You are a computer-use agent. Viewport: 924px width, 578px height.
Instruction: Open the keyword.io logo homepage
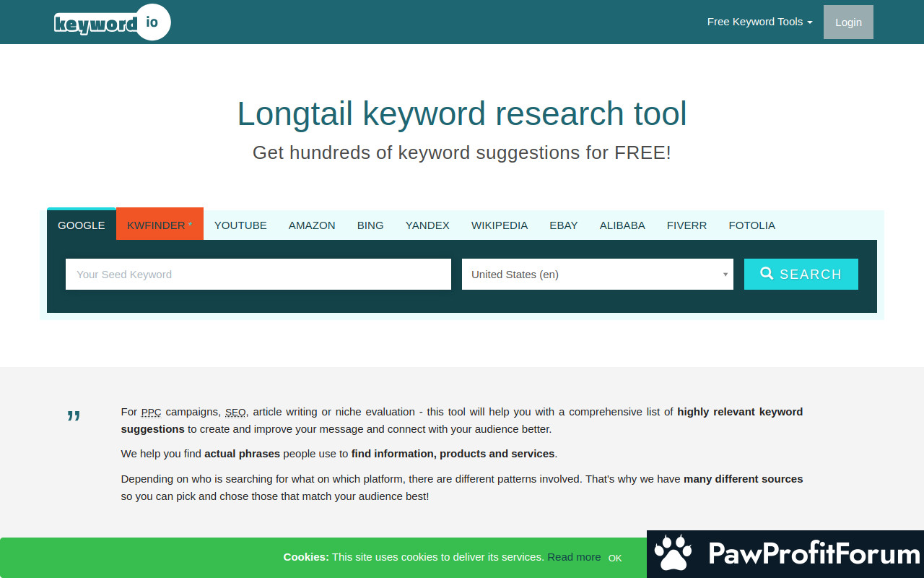(x=113, y=22)
